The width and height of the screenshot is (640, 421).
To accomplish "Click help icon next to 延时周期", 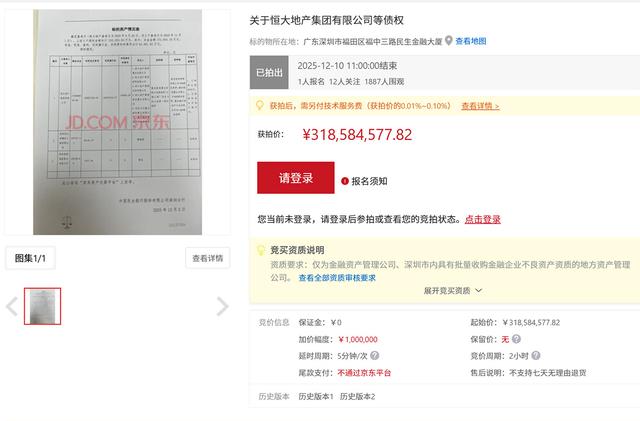I will point(374,356).
